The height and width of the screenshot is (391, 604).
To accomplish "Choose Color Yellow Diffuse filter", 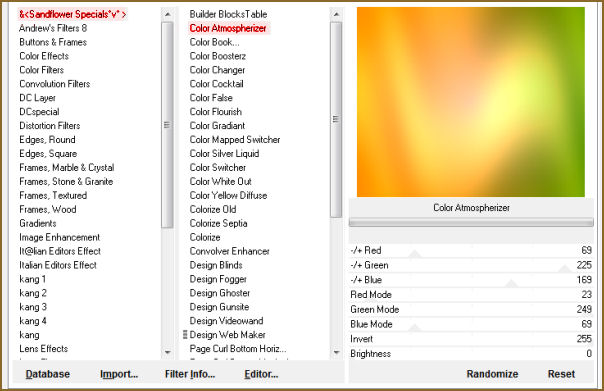I will tap(228, 195).
